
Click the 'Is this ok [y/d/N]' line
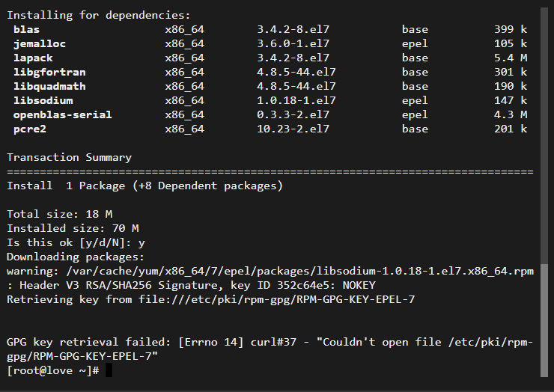(x=76, y=242)
